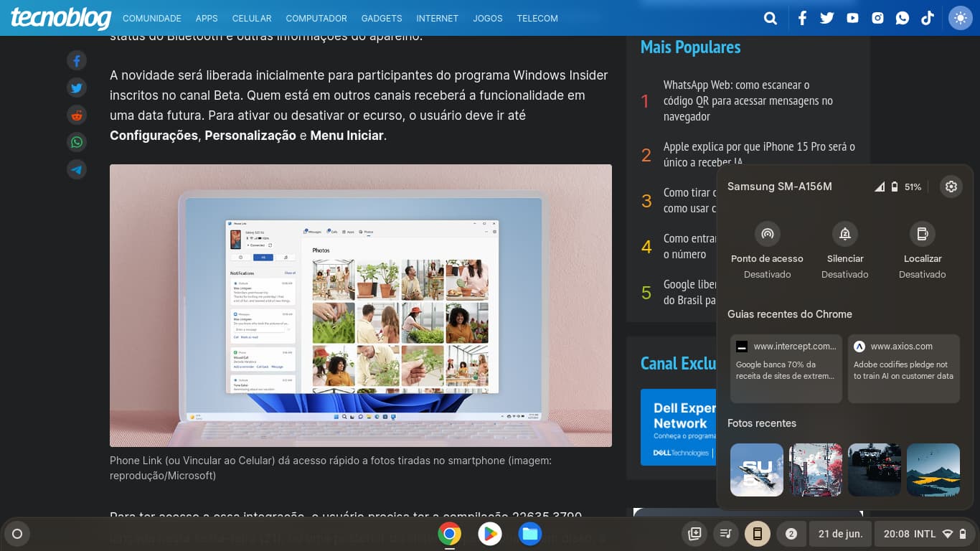Open the third recent photo of race car
Screen dimensions: 980x551
[x=875, y=470]
